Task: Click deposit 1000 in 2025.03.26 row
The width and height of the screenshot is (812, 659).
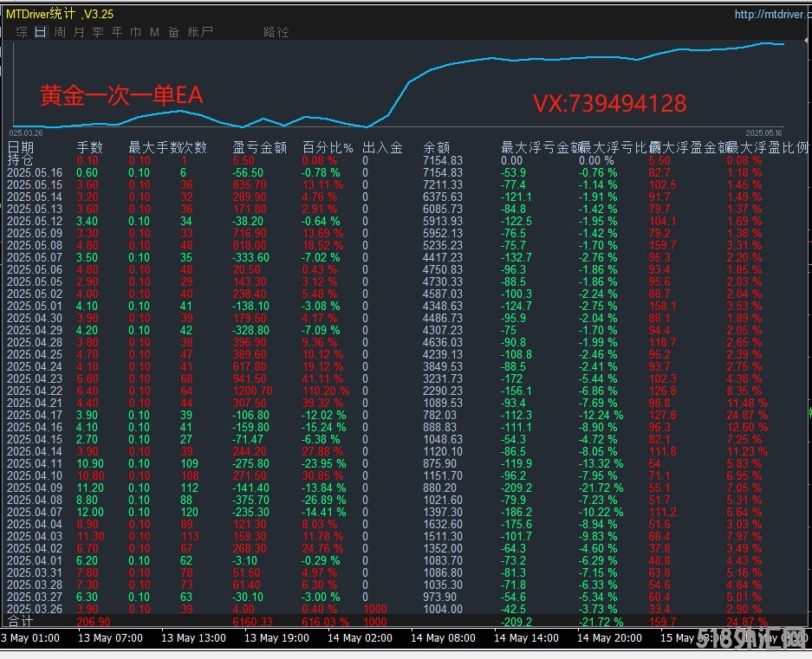Action: (374, 609)
